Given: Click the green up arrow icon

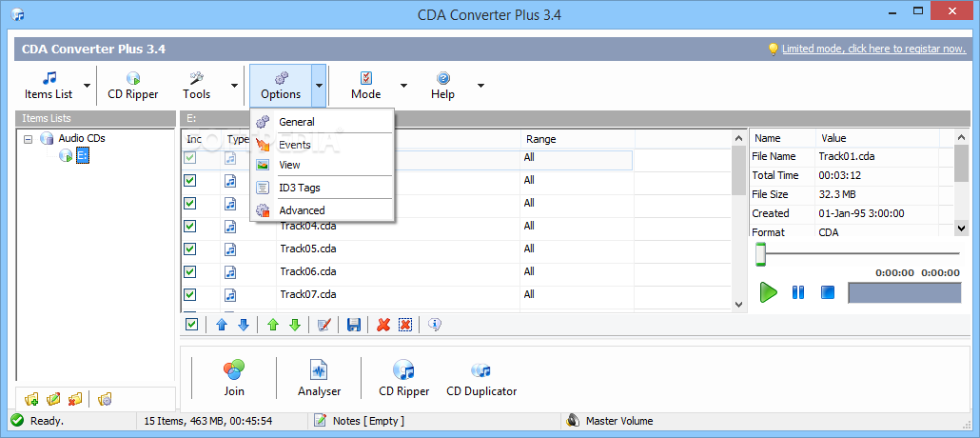Looking at the screenshot, I should (272, 325).
